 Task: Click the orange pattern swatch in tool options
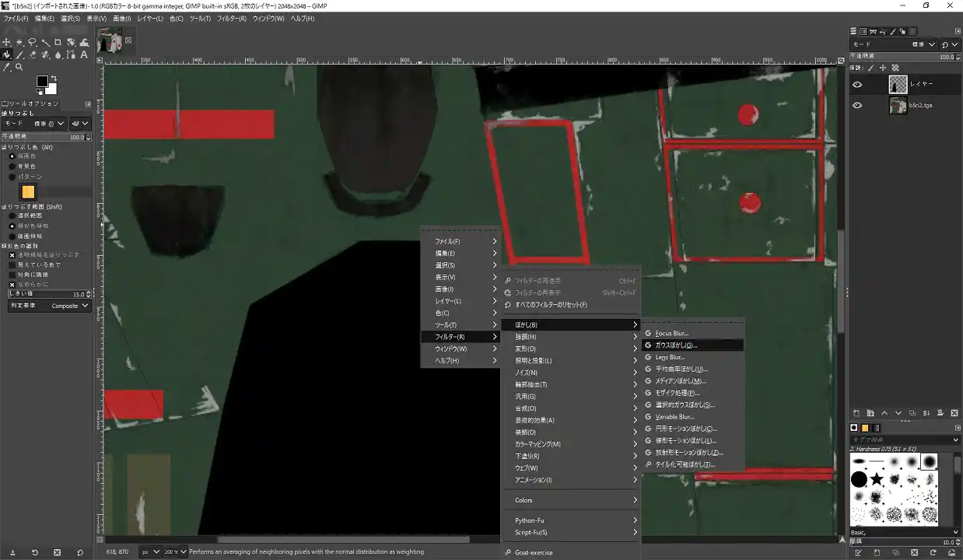point(28,191)
